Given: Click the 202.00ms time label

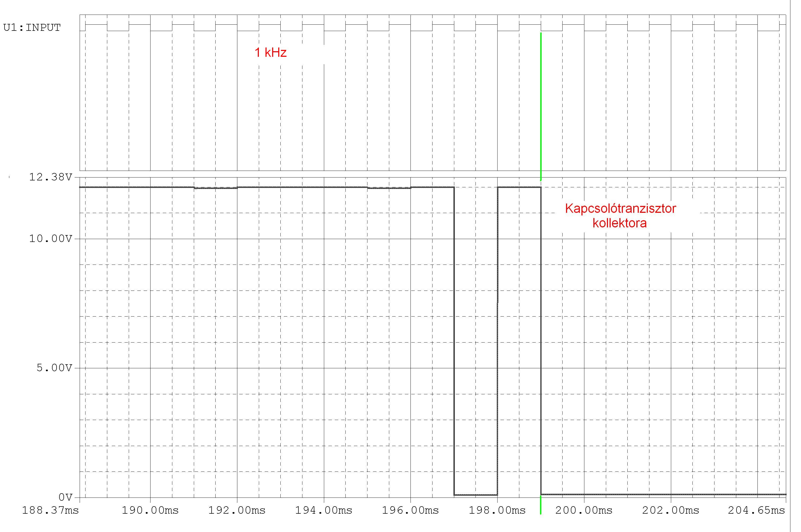Looking at the screenshot, I should click(x=671, y=510).
